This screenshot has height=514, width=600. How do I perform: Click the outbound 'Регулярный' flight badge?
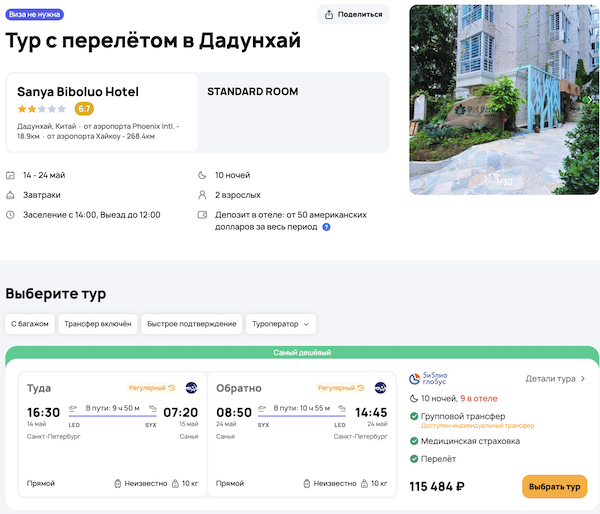(x=152, y=388)
